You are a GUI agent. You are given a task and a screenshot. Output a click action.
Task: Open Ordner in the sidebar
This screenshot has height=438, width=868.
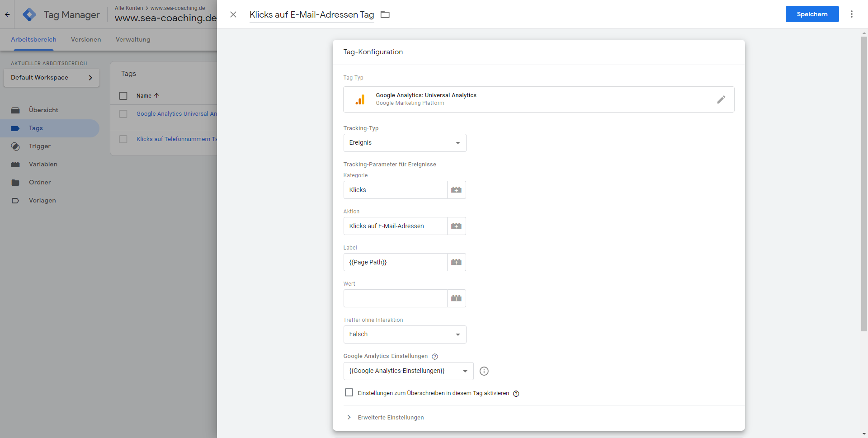coord(40,182)
